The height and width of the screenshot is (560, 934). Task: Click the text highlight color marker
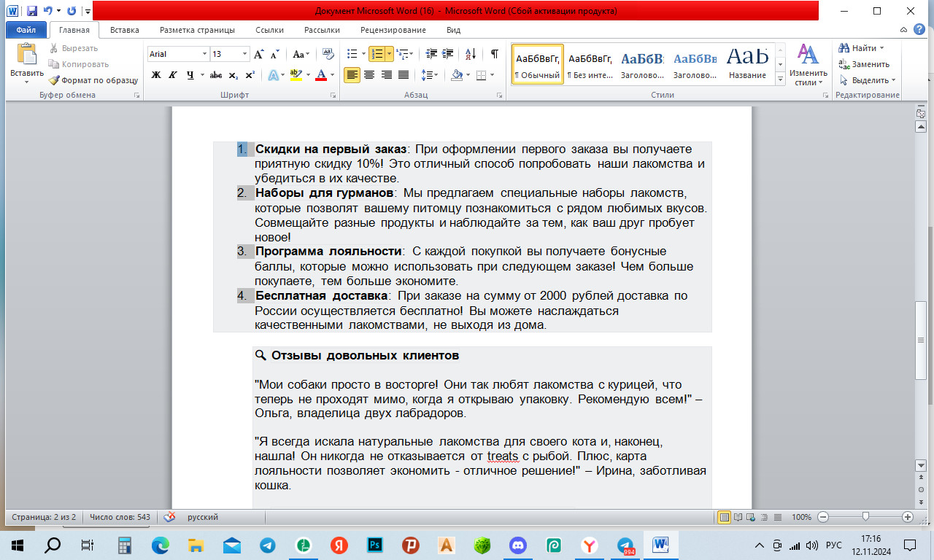(x=295, y=75)
